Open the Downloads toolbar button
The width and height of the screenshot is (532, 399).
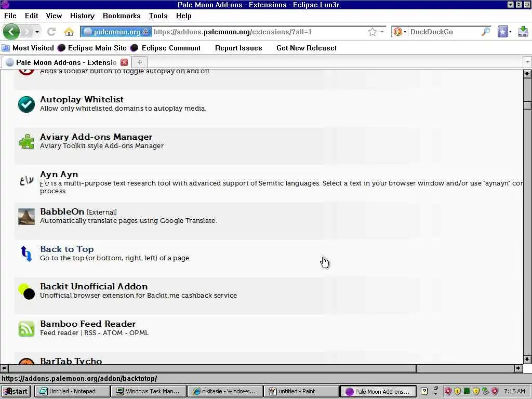click(x=523, y=32)
